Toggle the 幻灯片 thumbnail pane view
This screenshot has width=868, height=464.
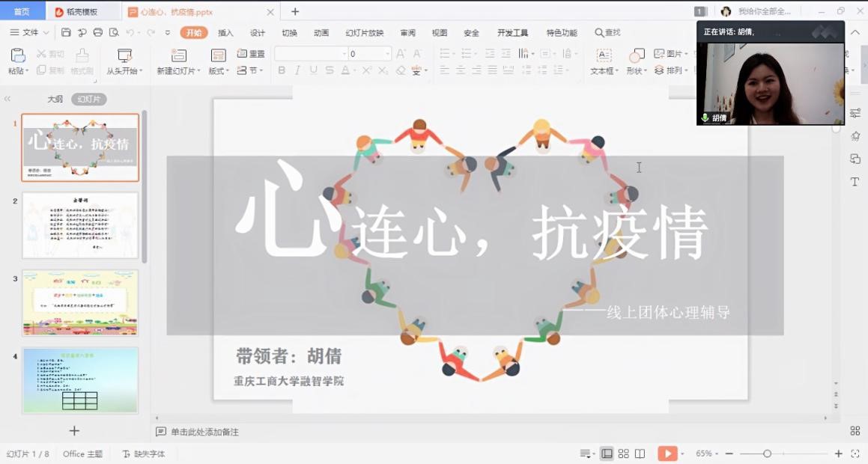point(89,100)
